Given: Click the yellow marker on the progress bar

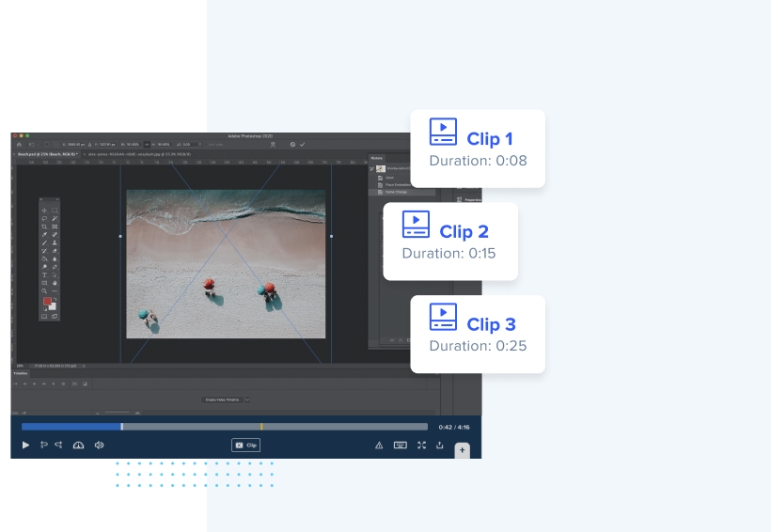Looking at the screenshot, I should point(261,427).
